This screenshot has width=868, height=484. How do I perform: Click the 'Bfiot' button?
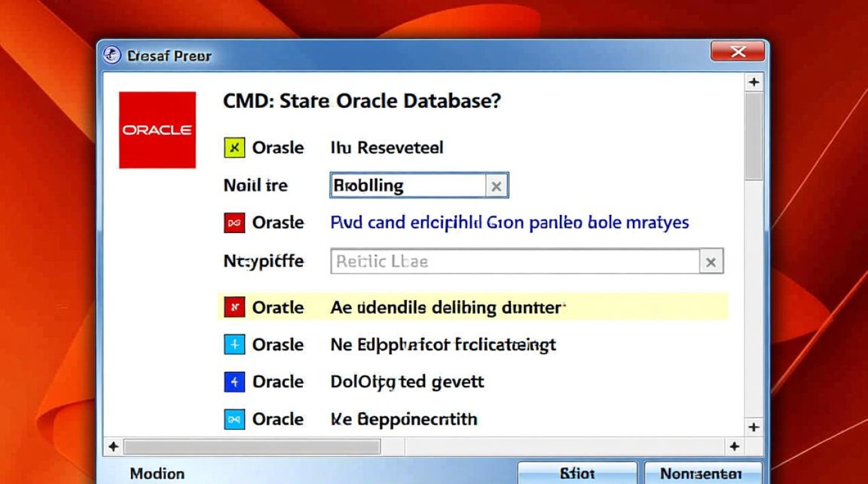[x=577, y=474]
